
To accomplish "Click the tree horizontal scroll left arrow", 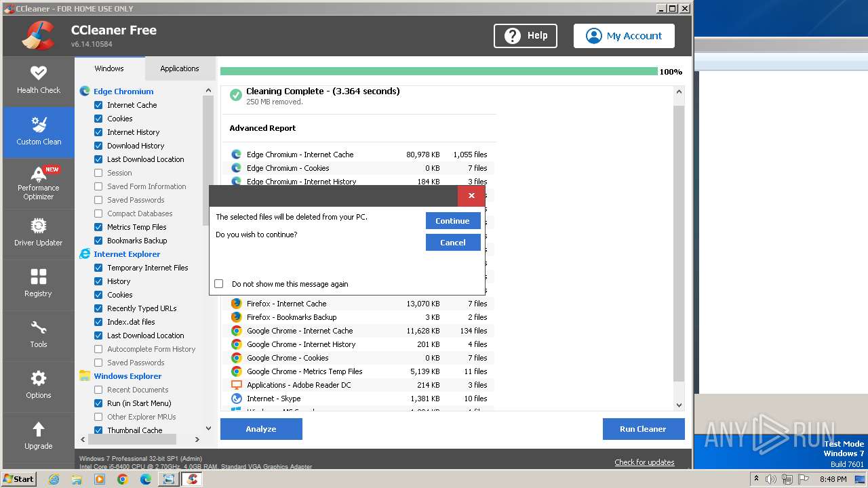I will click(x=83, y=439).
